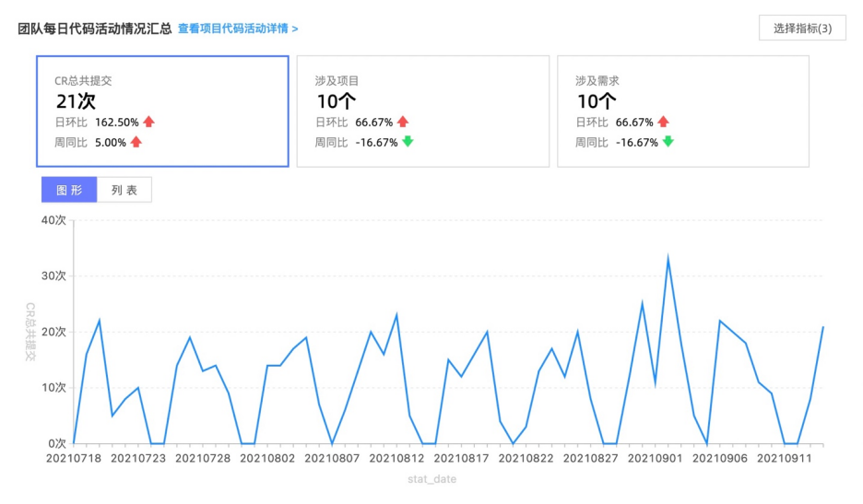Click the stat_date axis title
863x504 pixels.
click(432, 479)
